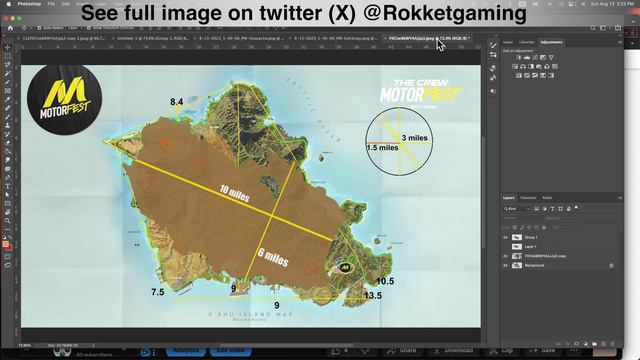Image resolution: width=640 pixels, height=360 pixels.
Task: Switch to the Untitled-1 document tab
Action: click(x=153, y=38)
